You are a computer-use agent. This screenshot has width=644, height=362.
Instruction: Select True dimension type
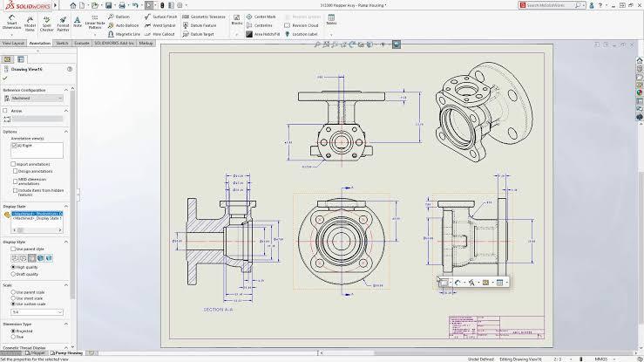(13, 337)
